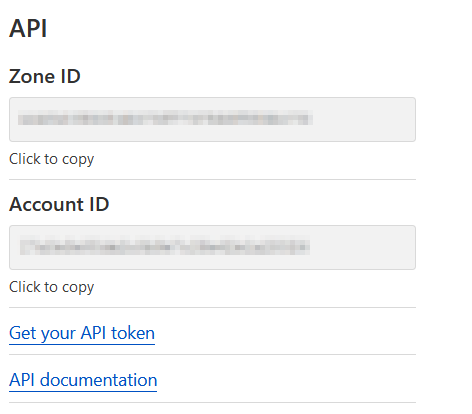Click to copy text under Zone ID
Screen dimensions: 472x414
(51, 159)
